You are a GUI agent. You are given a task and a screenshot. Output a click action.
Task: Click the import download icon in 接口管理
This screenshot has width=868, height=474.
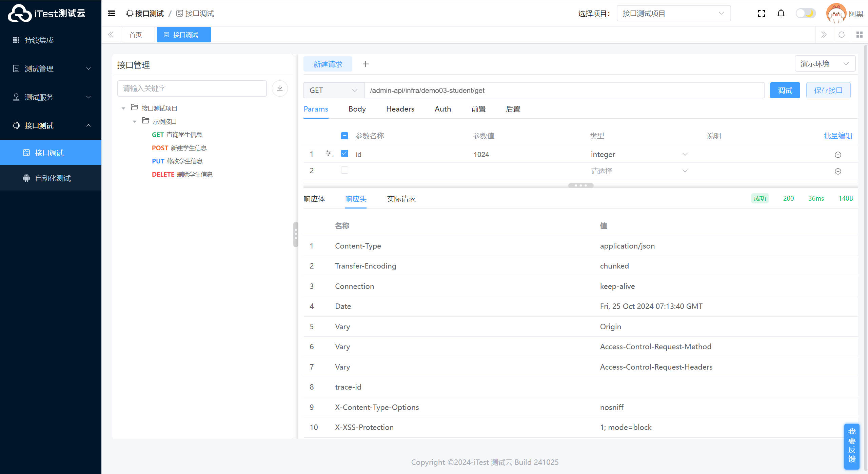tap(280, 88)
